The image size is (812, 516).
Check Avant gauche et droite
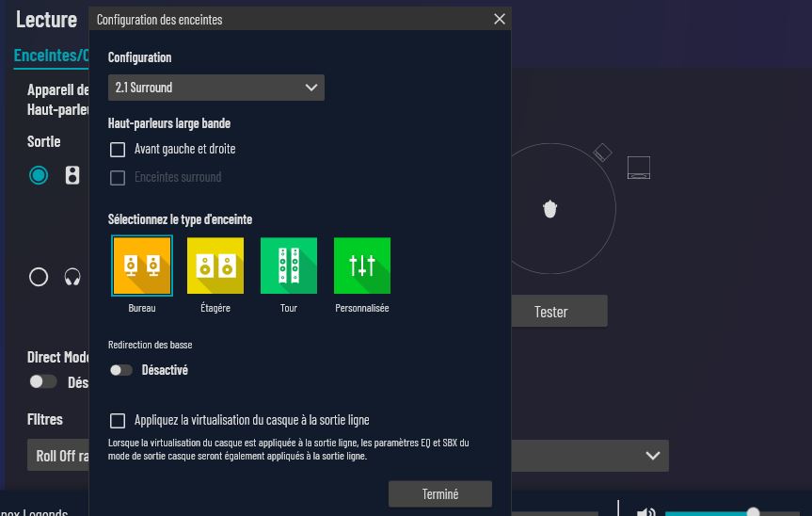[118, 150]
